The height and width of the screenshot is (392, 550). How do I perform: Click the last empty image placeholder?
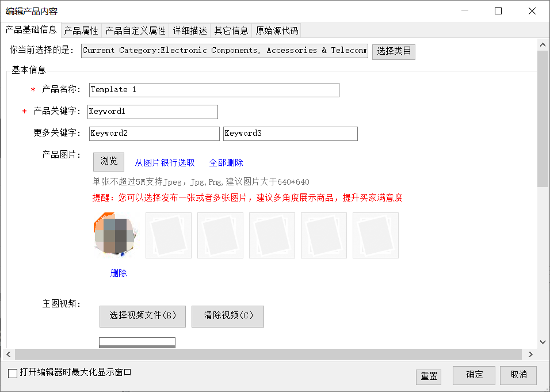point(375,235)
